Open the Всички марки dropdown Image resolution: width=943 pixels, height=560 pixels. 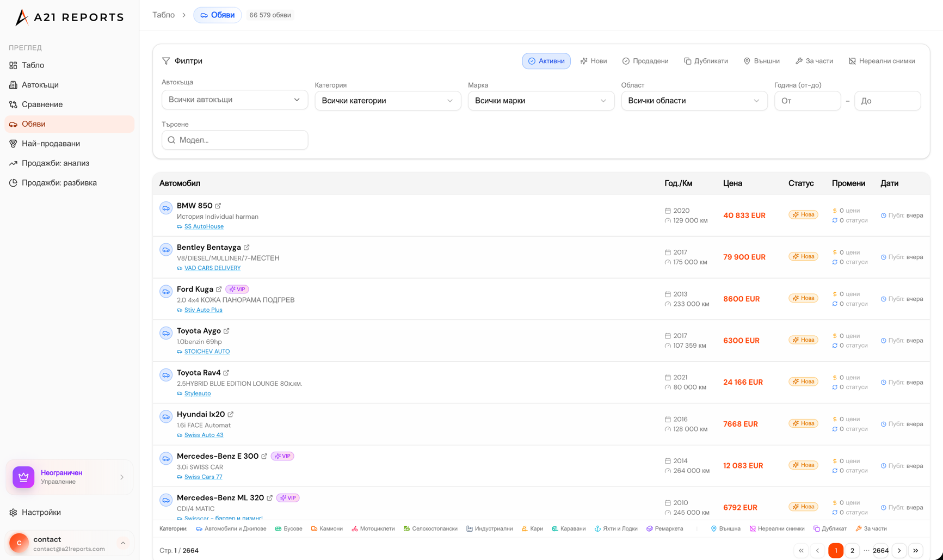click(541, 101)
